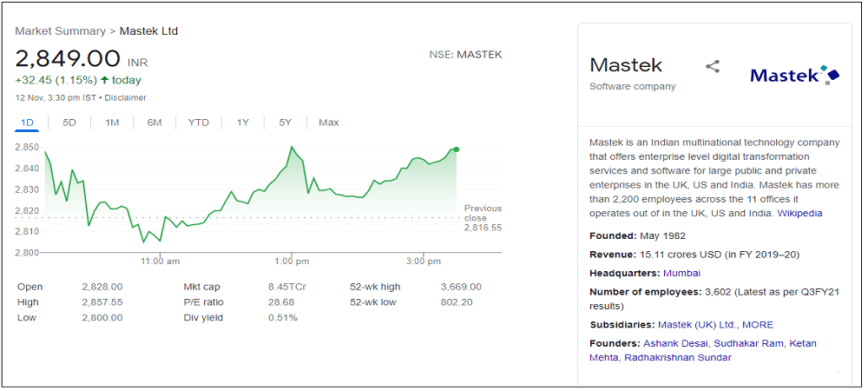The image size is (868, 391).
Task: Open the Wikipedia link in description
Action: [800, 213]
